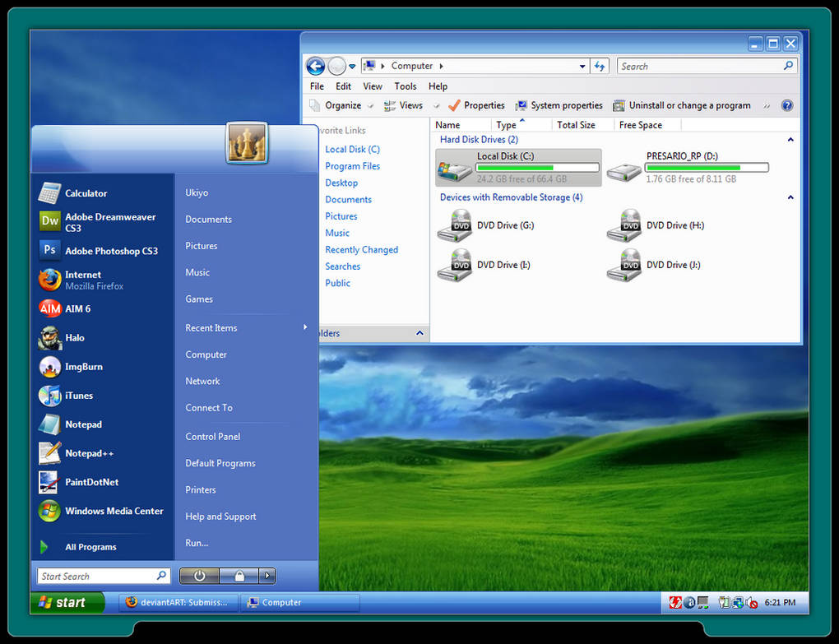The image size is (839, 644).
Task: Select the PRESARIO_RP (D:) drive
Action: tap(688, 168)
